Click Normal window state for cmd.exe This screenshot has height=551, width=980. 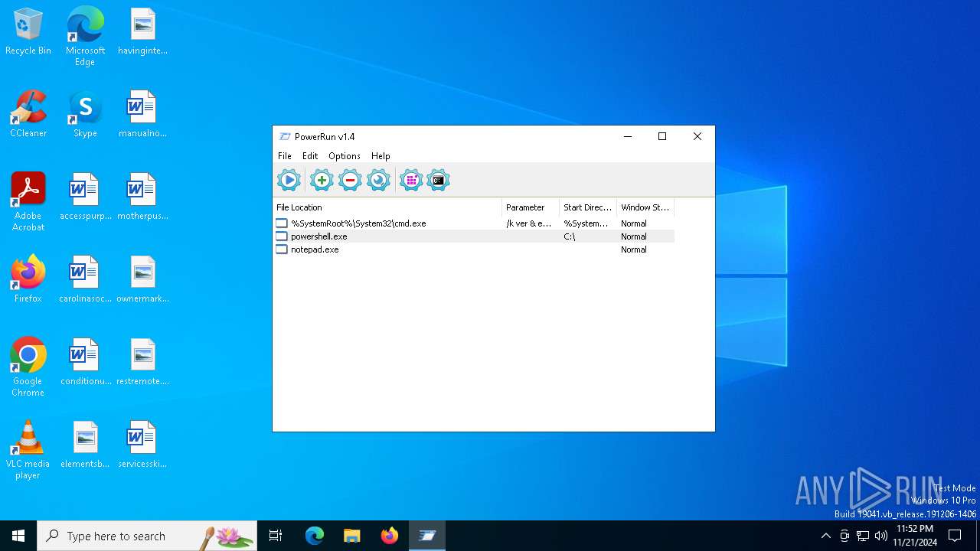(634, 223)
